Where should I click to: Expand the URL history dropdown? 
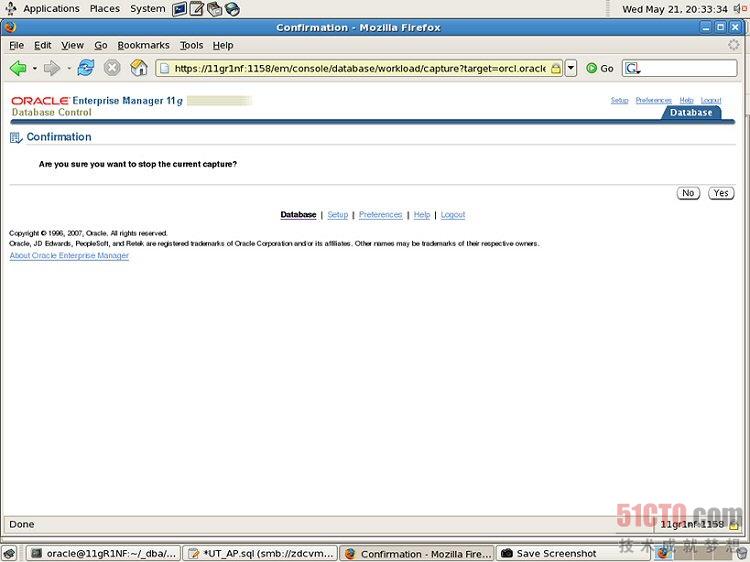tap(571, 68)
